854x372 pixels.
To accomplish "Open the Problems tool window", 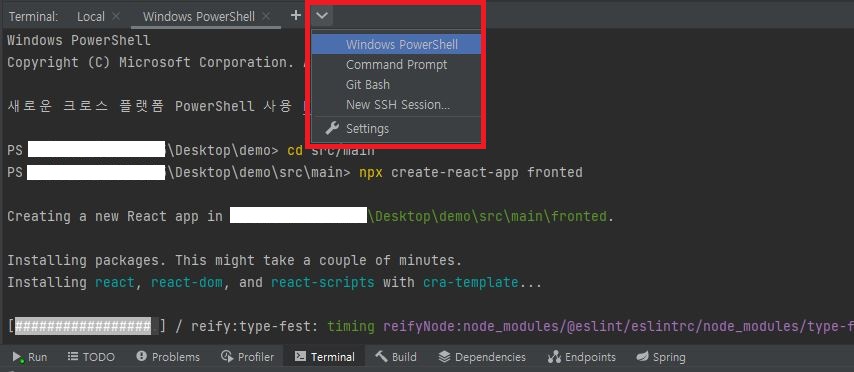I will click(x=168, y=357).
